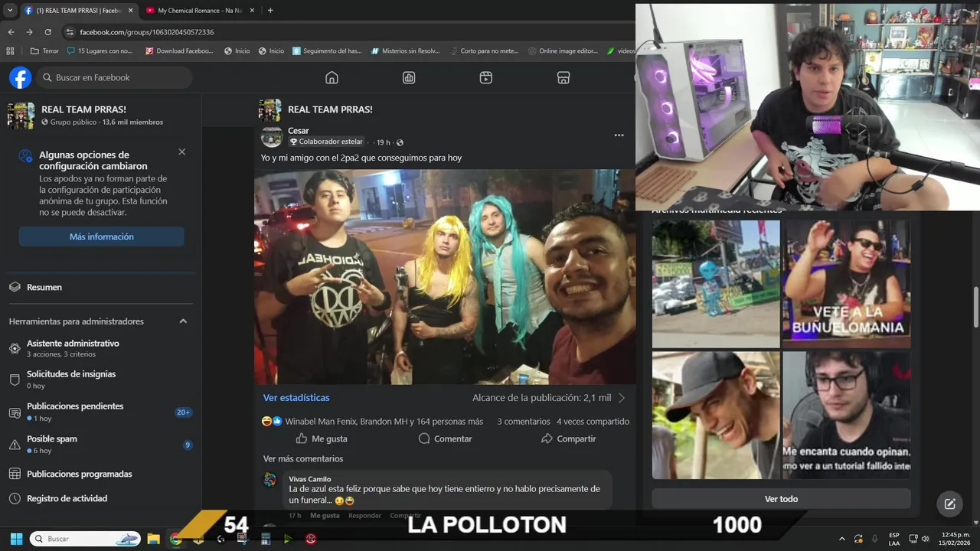Click the 20+ badge on Publicaciones pendientes
Viewport: 980px width, 551px height.
tap(183, 412)
